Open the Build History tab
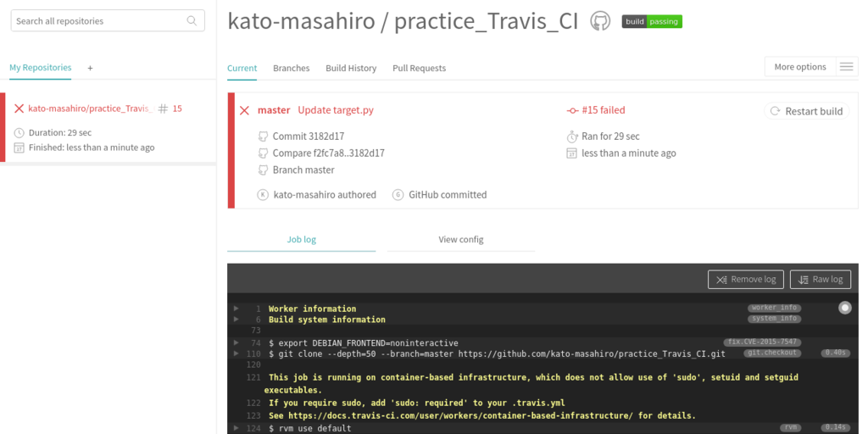 click(x=351, y=68)
